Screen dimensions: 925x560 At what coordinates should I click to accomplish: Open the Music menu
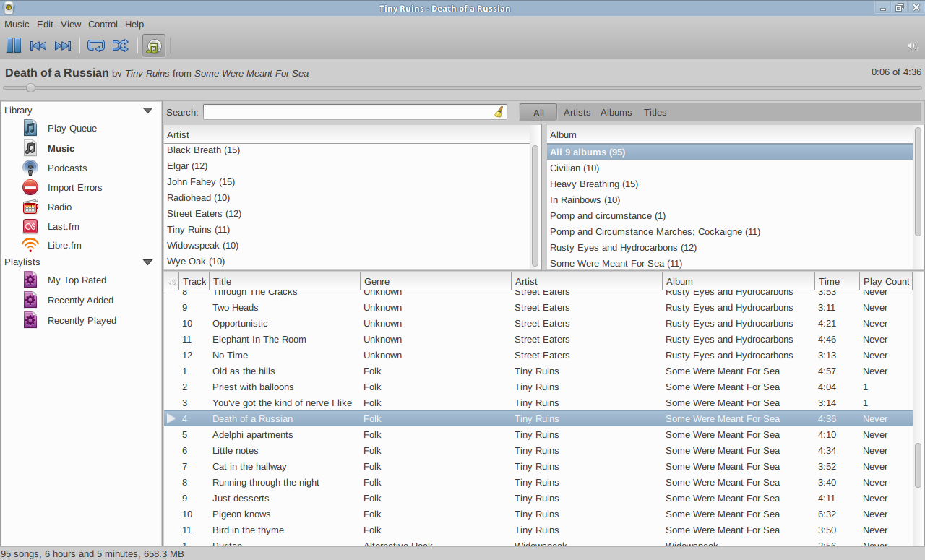(17, 25)
